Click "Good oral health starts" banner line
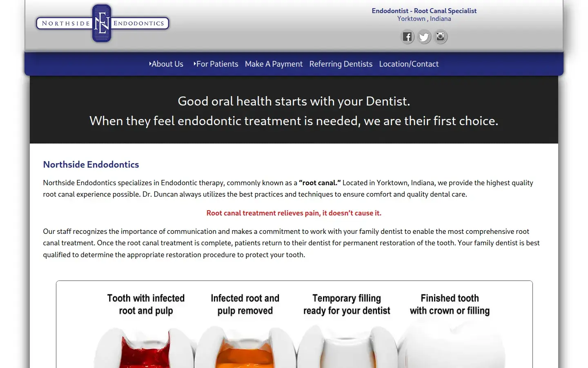The height and width of the screenshot is (368, 588). (x=294, y=101)
